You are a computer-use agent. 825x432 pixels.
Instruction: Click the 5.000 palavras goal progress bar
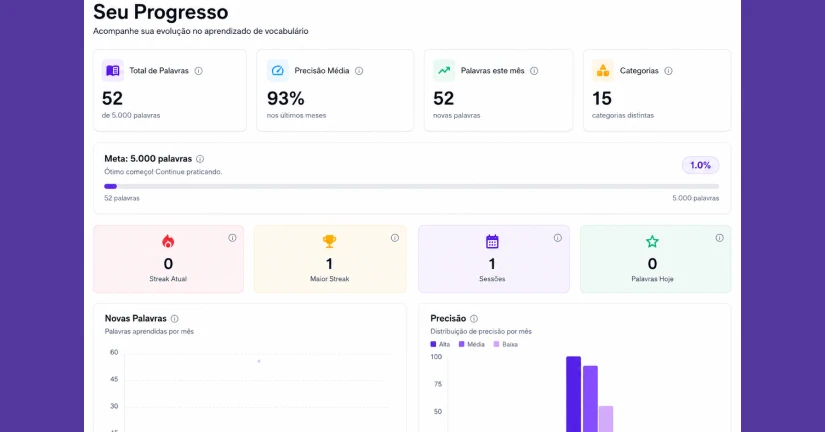click(411, 186)
